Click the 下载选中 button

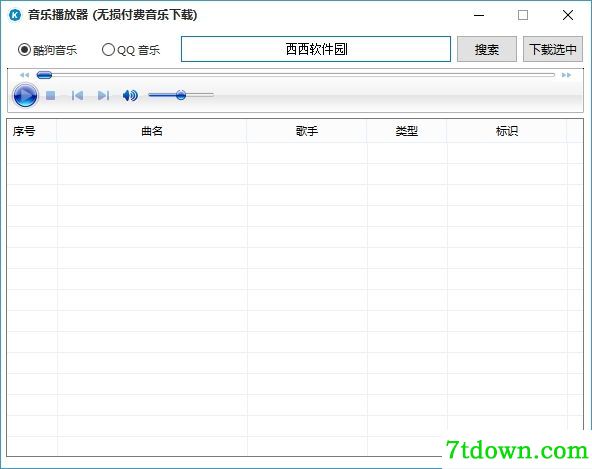coord(553,49)
